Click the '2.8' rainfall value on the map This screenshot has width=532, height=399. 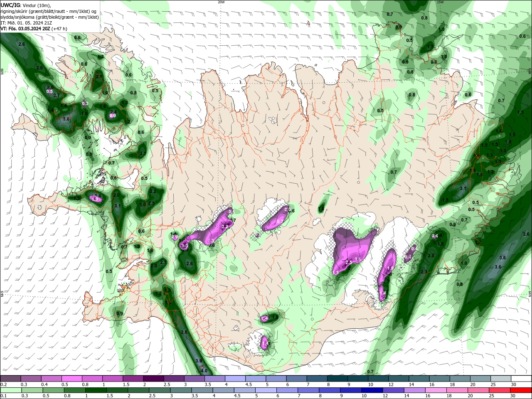(184, 332)
